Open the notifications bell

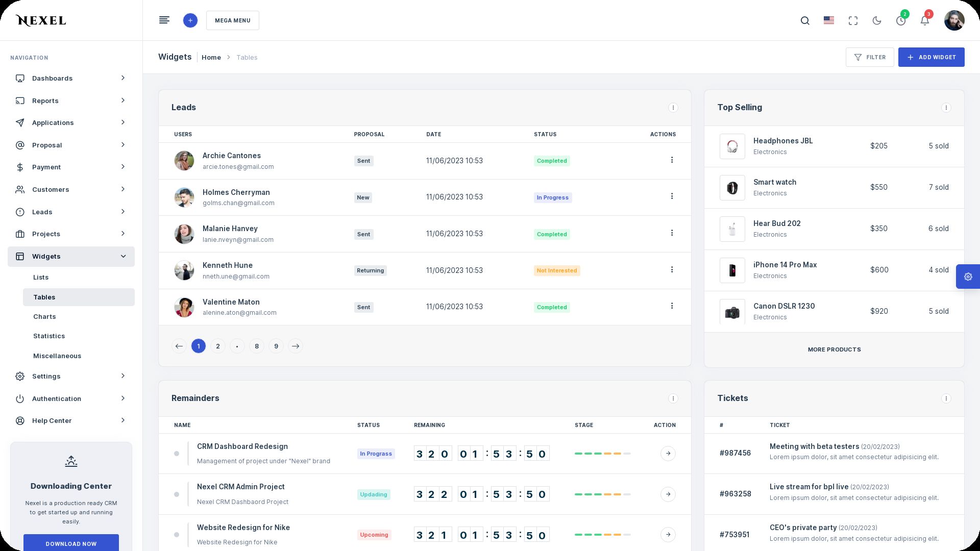coord(924,21)
